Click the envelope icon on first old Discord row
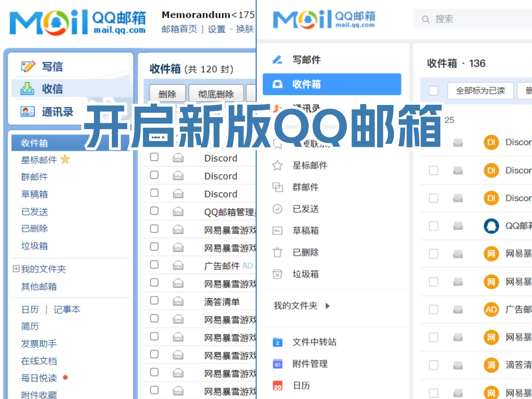 178,158
